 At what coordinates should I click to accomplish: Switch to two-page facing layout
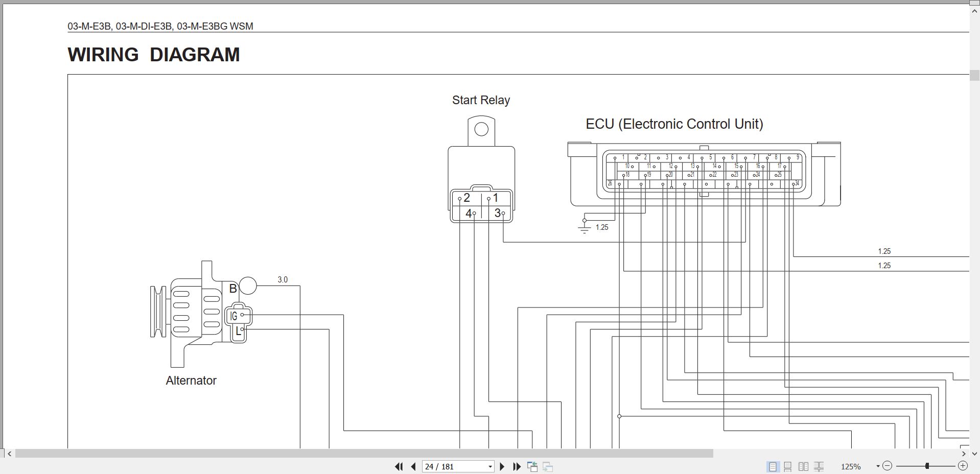click(x=803, y=466)
